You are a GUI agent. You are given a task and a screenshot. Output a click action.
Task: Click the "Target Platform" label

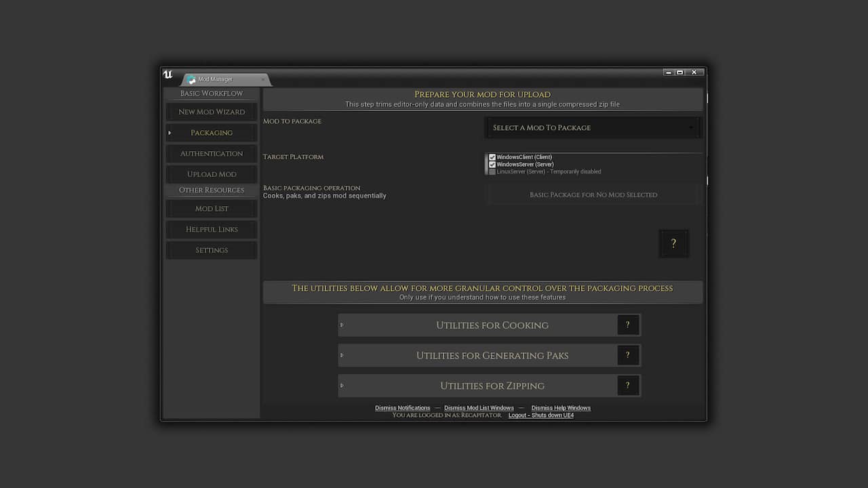(293, 157)
